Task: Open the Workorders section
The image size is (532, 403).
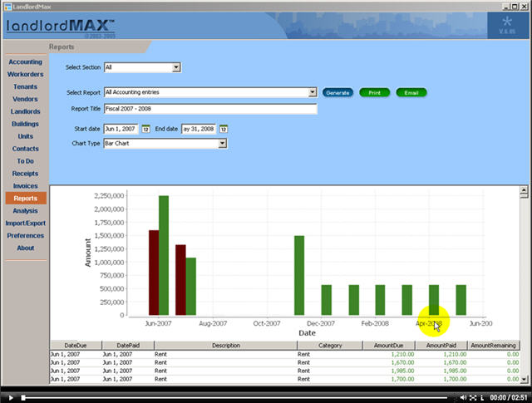Action: (x=26, y=74)
